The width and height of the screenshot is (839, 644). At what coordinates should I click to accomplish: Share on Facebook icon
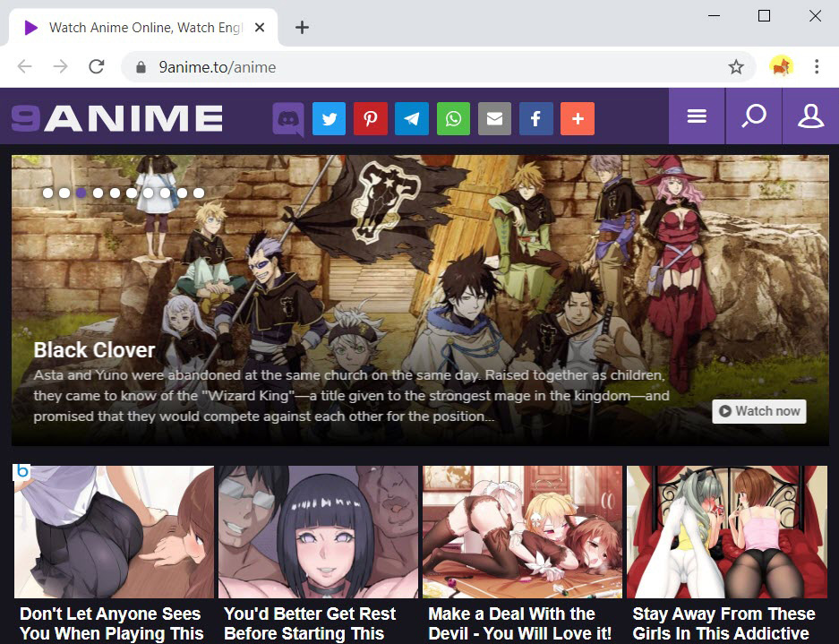click(x=535, y=119)
